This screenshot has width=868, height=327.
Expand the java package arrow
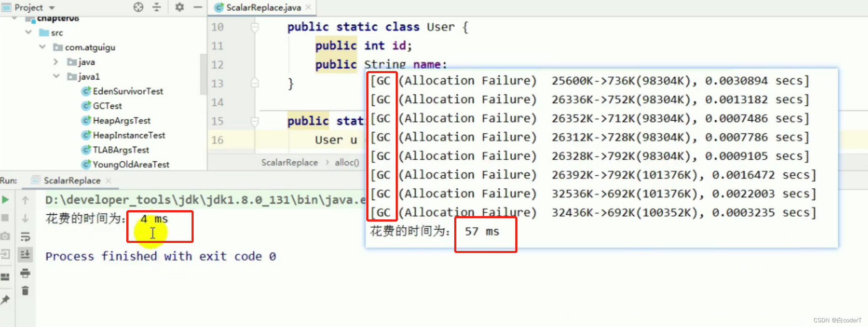[56, 62]
